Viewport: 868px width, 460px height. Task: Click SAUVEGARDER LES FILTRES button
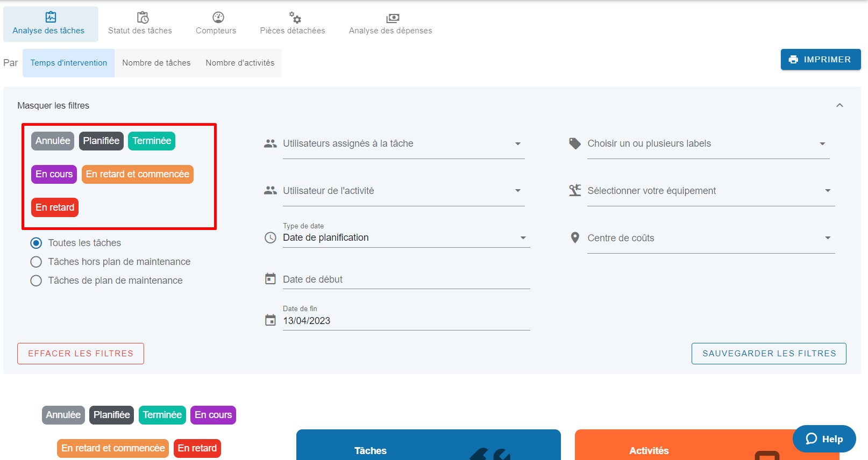769,354
